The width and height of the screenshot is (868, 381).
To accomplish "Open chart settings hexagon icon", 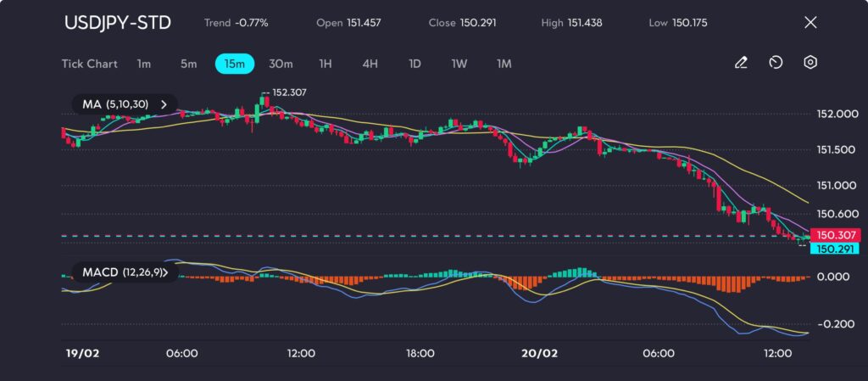I will (810, 63).
